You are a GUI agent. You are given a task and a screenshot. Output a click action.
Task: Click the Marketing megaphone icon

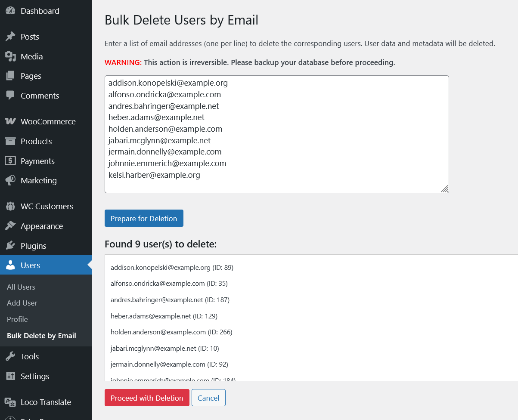pyautogui.click(x=10, y=180)
